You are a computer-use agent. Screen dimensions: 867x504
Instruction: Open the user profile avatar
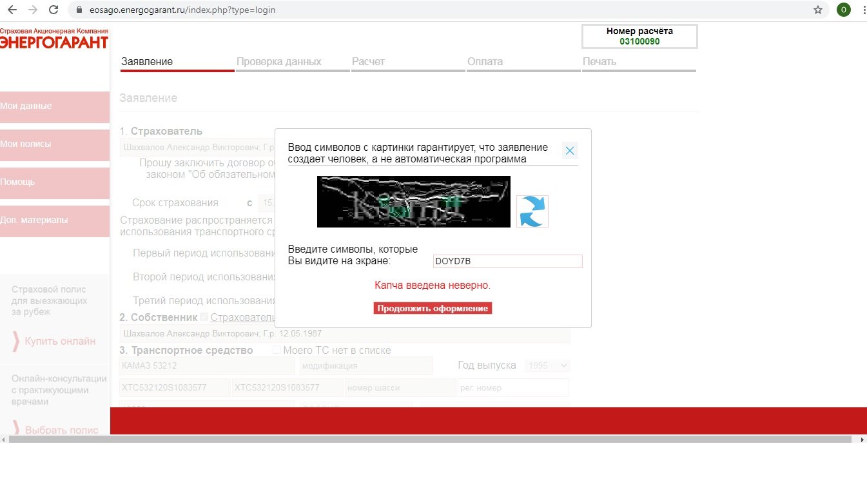843,10
